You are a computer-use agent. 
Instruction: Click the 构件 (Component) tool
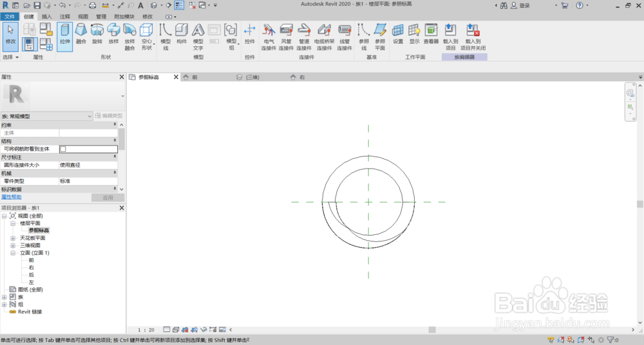tap(182, 33)
